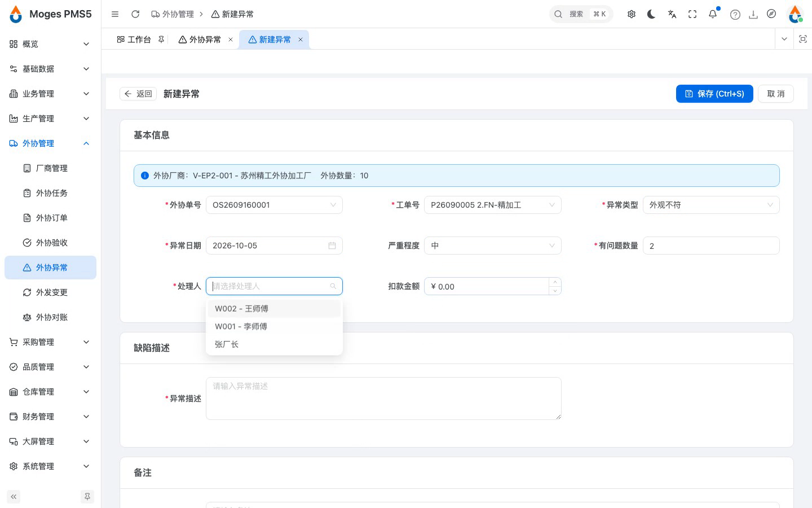The image size is (812, 508).
Task: Collapse the 外协管理 menu group
Action: [51, 143]
